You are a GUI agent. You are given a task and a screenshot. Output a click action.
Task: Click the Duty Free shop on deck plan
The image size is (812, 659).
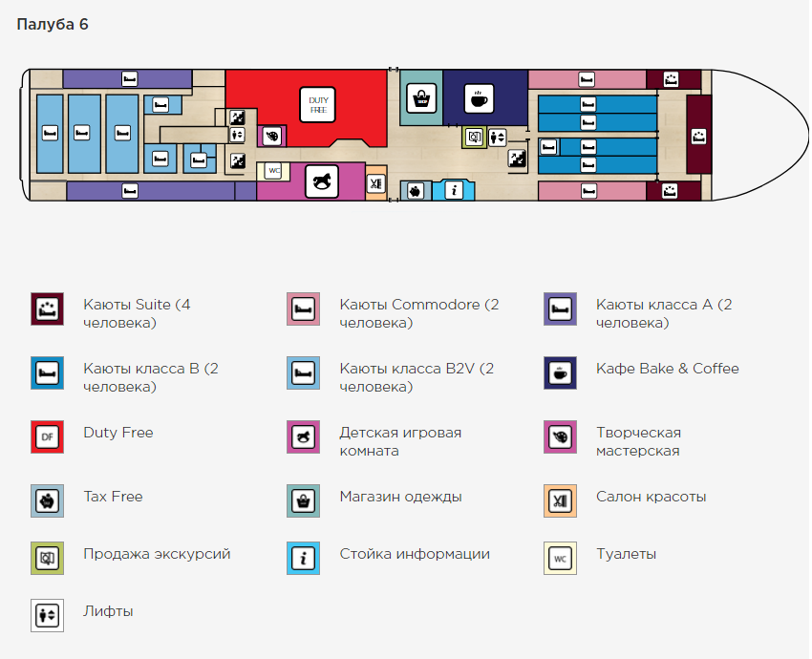point(317,103)
